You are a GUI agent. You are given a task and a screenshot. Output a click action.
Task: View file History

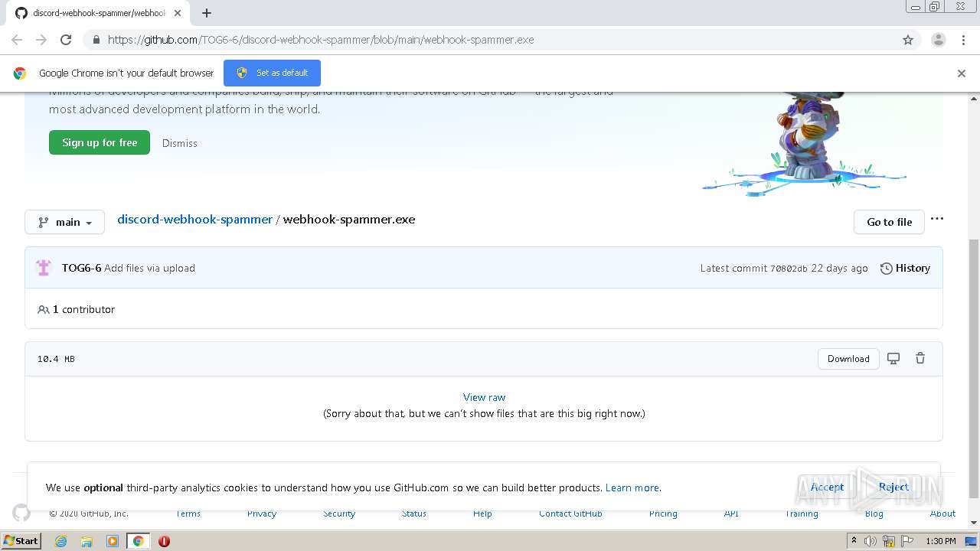pos(905,268)
